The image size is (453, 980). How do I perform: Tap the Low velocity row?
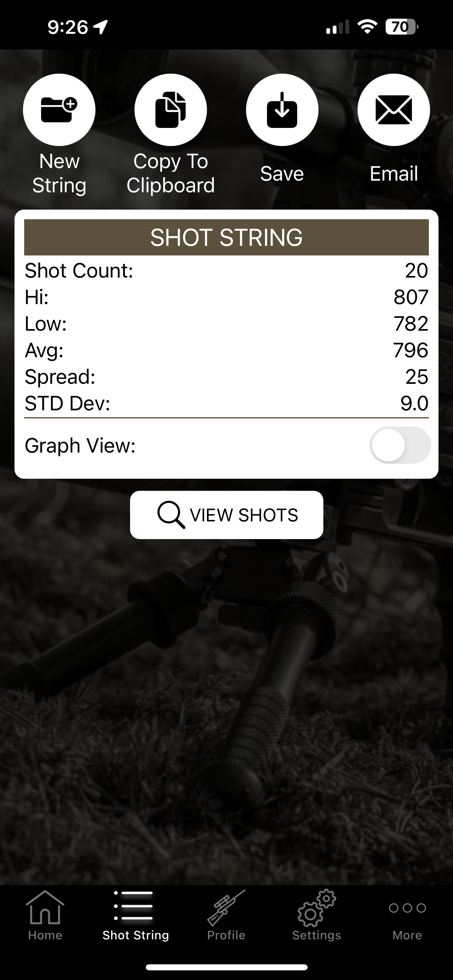tap(226, 323)
